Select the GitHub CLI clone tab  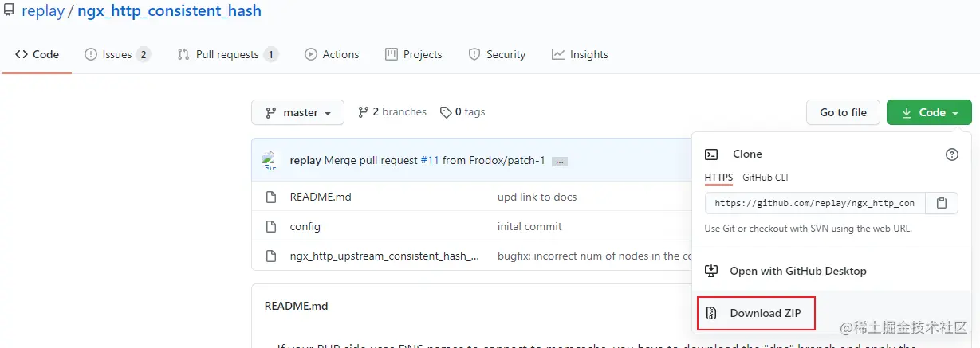765,177
